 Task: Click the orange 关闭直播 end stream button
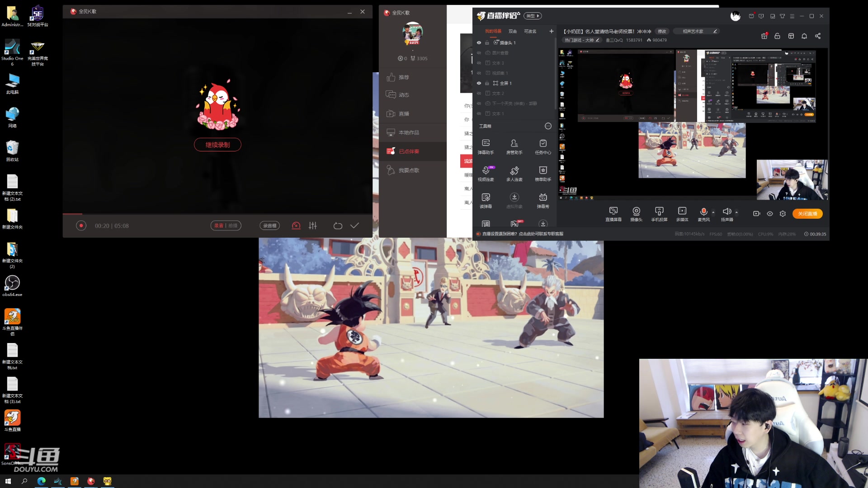(807, 214)
